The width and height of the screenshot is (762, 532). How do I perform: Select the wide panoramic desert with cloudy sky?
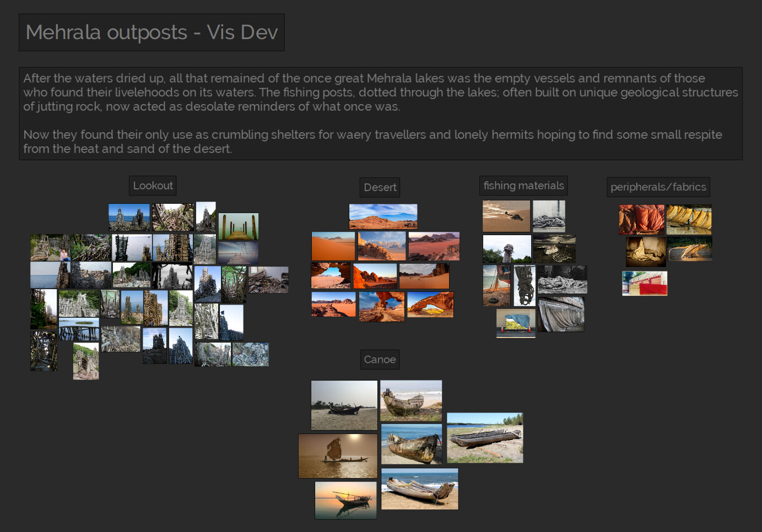click(383, 216)
